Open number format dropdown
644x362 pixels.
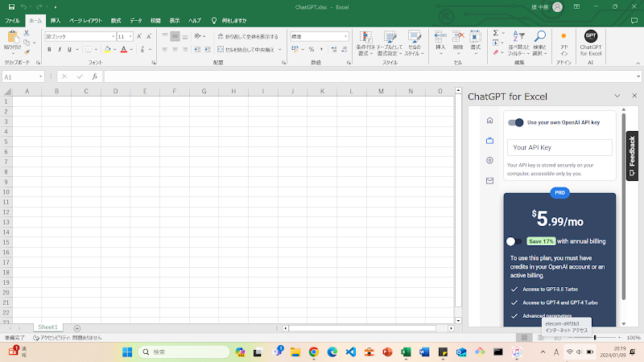point(346,36)
